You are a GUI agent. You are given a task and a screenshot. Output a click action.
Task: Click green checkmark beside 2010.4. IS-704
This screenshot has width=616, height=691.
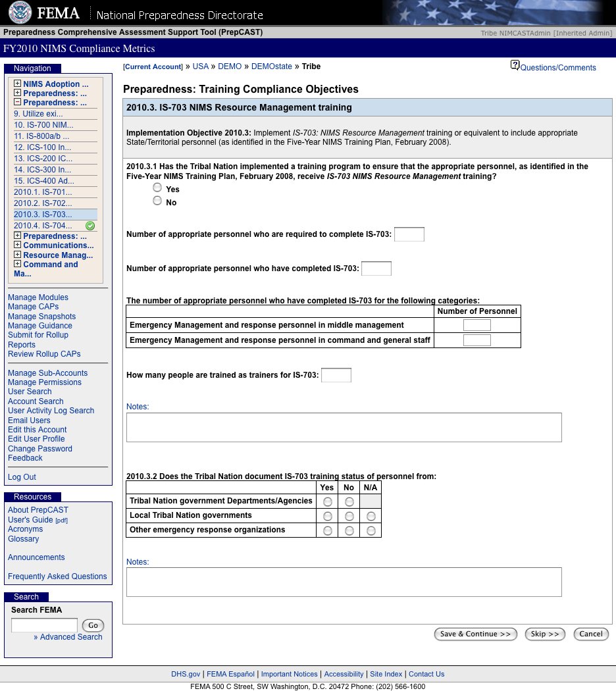90,226
